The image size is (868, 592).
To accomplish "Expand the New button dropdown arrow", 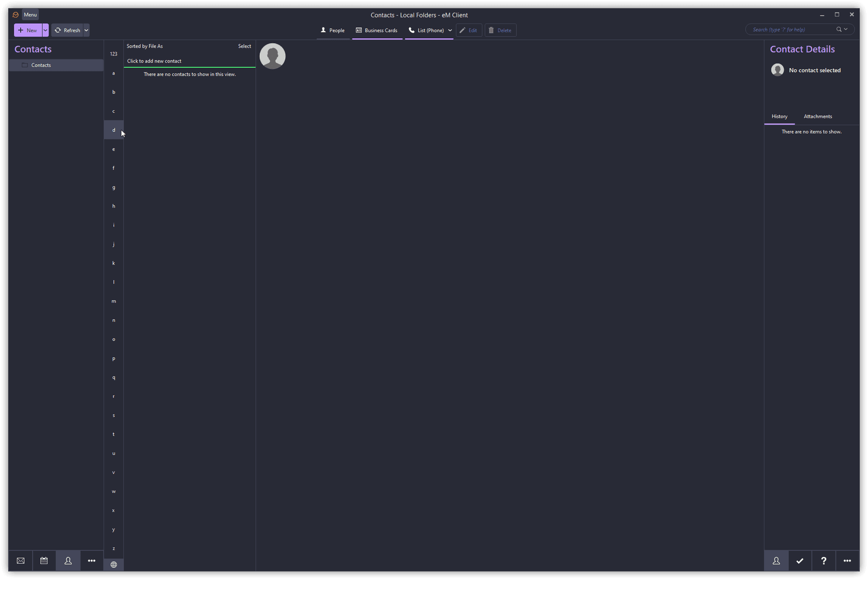I will coord(45,31).
